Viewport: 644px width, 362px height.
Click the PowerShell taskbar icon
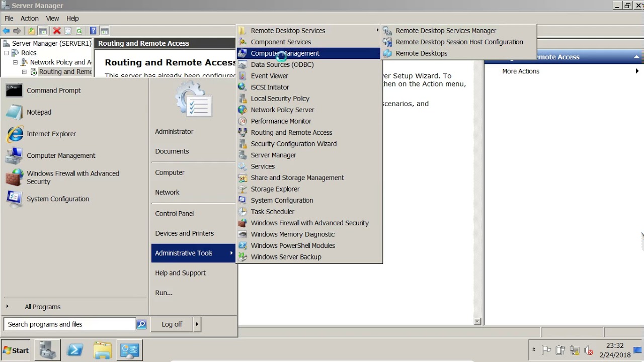click(x=75, y=350)
